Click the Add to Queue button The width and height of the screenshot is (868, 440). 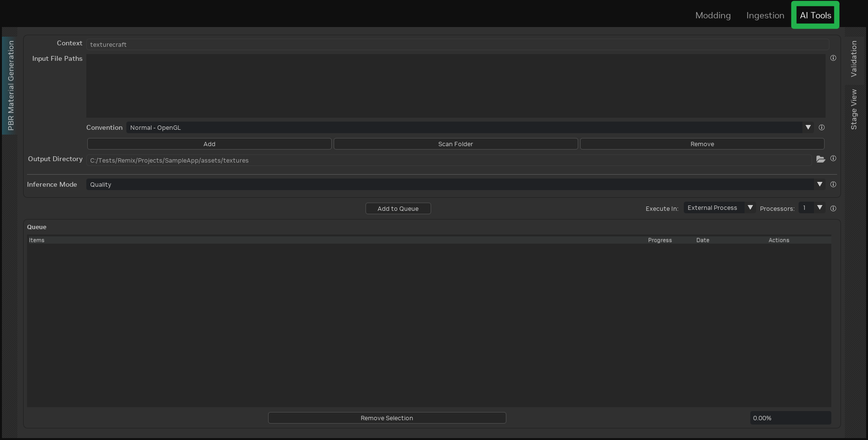398,208
